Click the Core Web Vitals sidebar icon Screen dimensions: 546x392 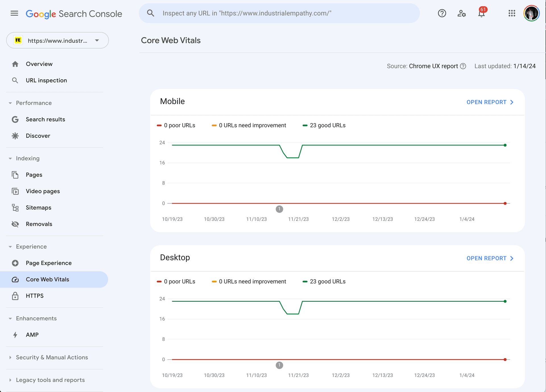pyautogui.click(x=15, y=280)
